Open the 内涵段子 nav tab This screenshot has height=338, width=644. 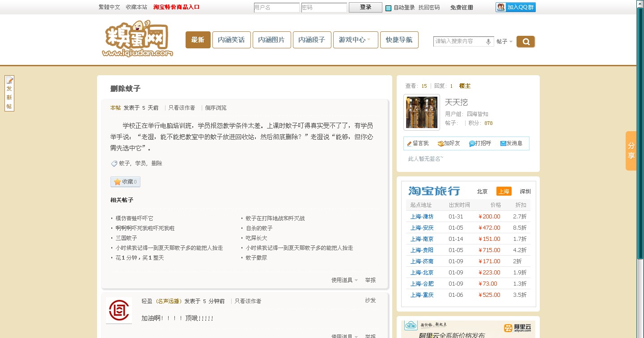tap(312, 40)
